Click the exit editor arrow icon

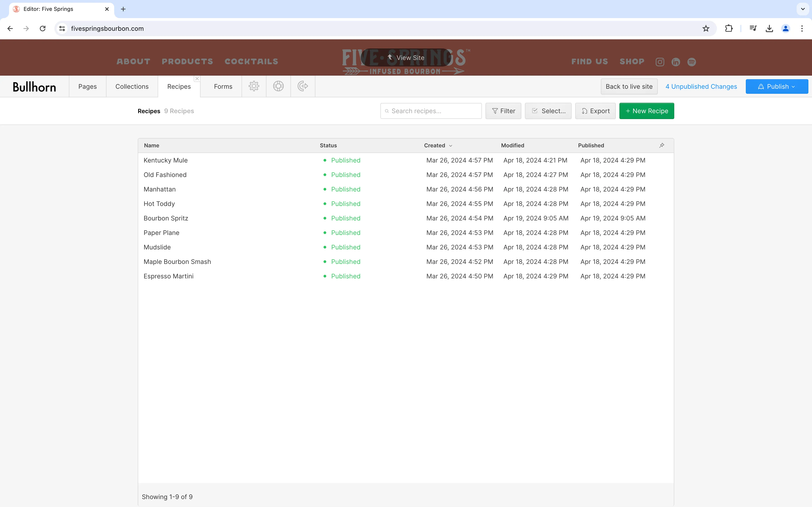[302, 86]
